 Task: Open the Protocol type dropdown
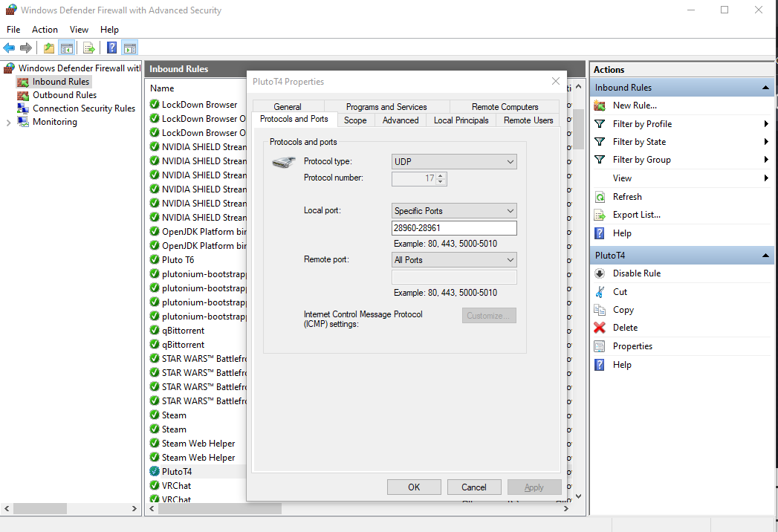(x=454, y=162)
